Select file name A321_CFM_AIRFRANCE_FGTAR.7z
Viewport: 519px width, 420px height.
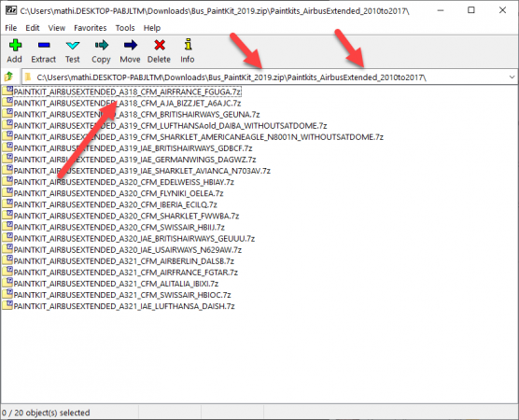126,272
